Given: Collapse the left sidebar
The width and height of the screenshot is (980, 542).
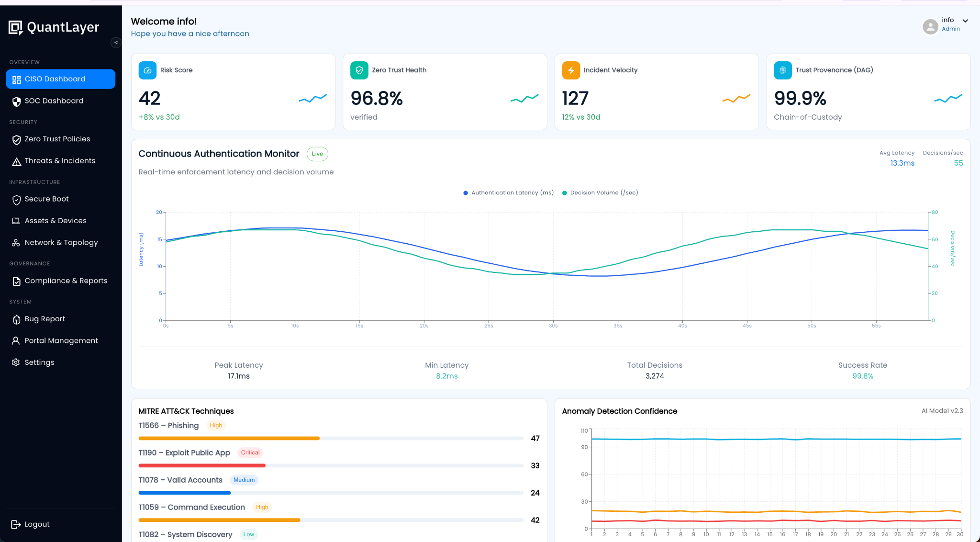Looking at the screenshot, I should click(116, 43).
